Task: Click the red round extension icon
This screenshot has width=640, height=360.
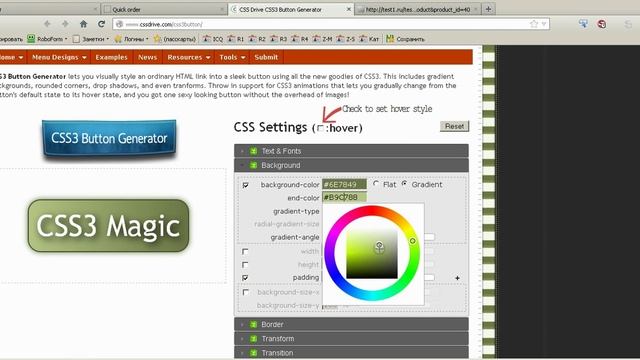Action: tap(602, 24)
